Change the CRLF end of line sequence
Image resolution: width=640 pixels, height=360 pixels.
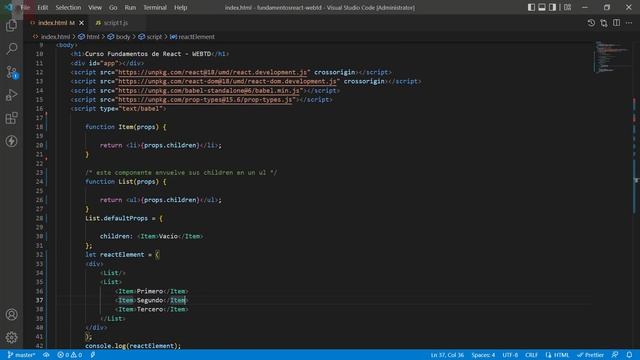pyautogui.click(x=531, y=355)
